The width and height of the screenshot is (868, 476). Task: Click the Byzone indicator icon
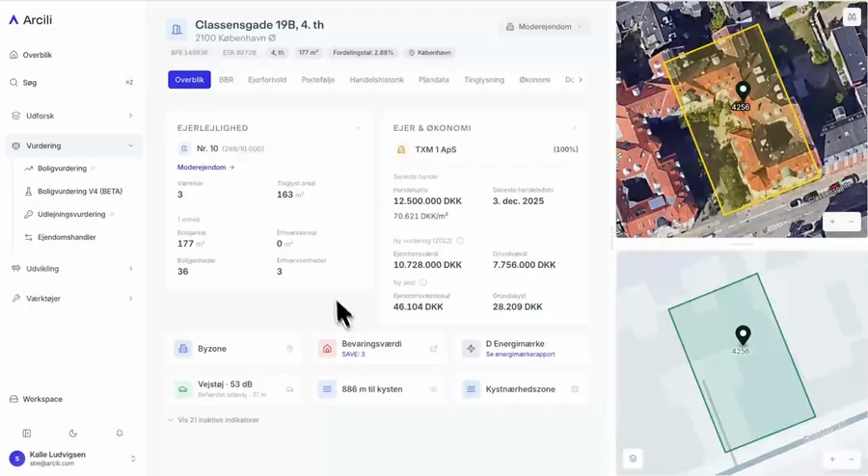click(x=182, y=349)
